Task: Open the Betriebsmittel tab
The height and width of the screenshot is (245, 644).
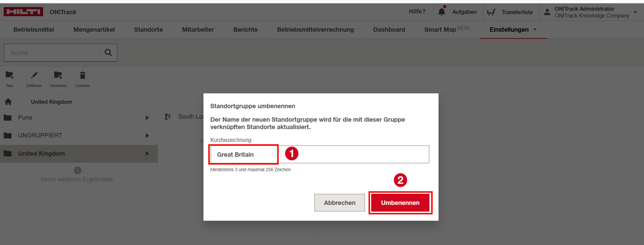Action: tap(34, 30)
